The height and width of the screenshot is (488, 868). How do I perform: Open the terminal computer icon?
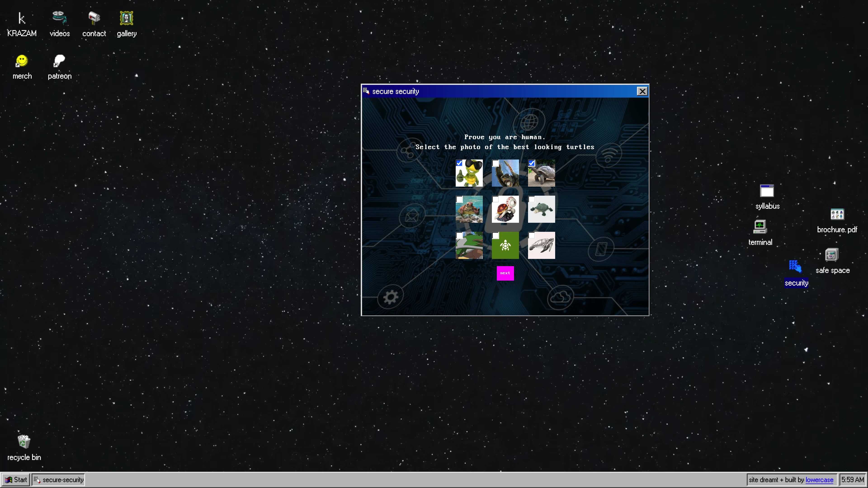click(x=760, y=227)
